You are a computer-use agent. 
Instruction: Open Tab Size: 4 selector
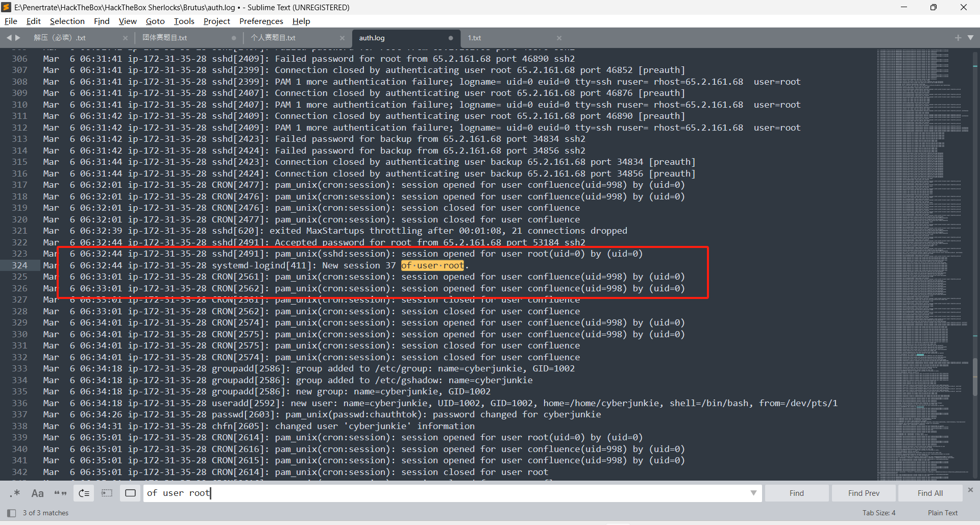point(878,513)
